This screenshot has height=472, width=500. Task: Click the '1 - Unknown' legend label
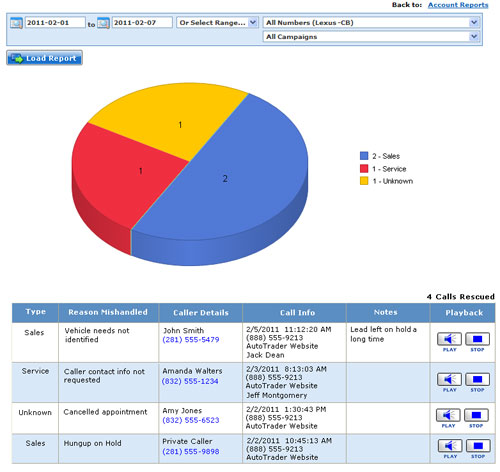pyautogui.click(x=393, y=181)
